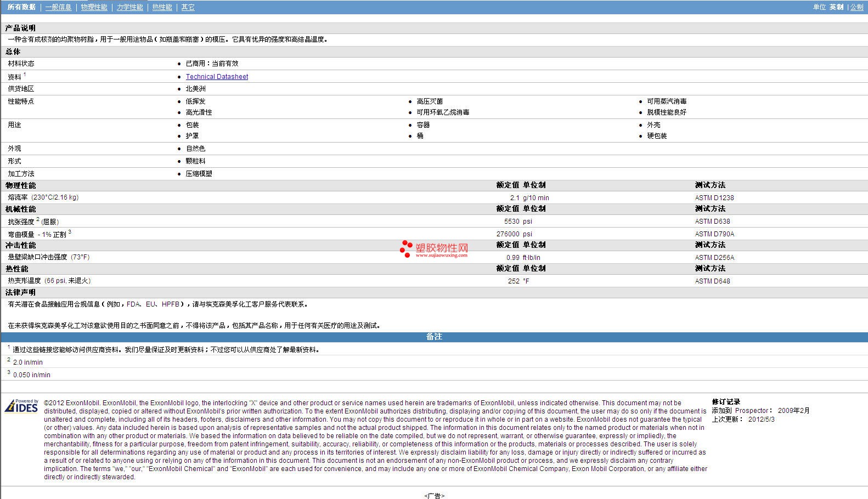
Task: Click the 276000 flexural modulus value
Action: click(508, 234)
